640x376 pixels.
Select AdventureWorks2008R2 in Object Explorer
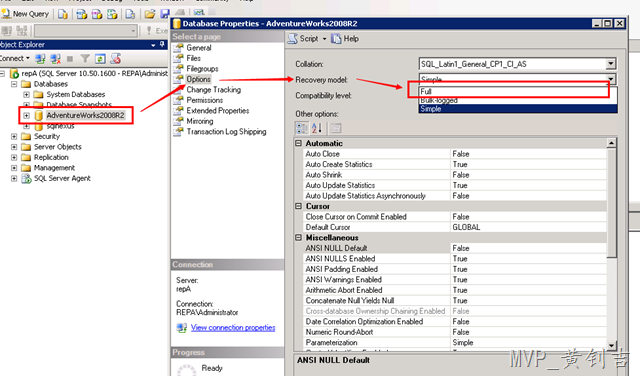(85, 116)
